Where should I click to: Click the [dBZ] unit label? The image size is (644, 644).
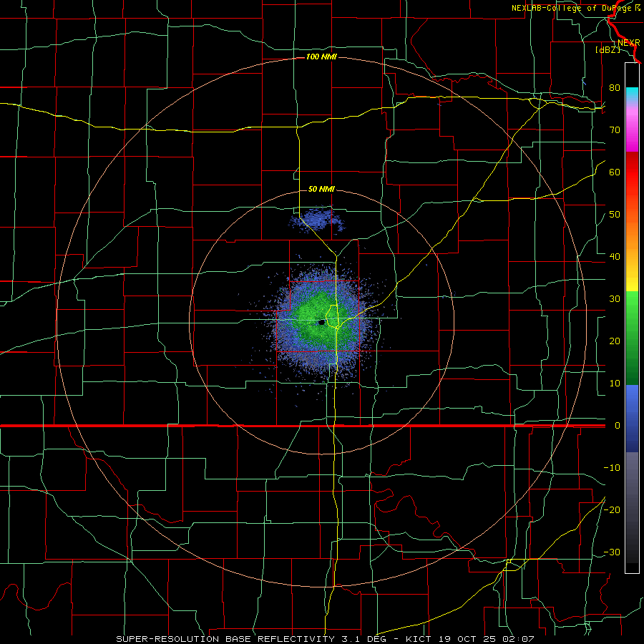(608, 50)
